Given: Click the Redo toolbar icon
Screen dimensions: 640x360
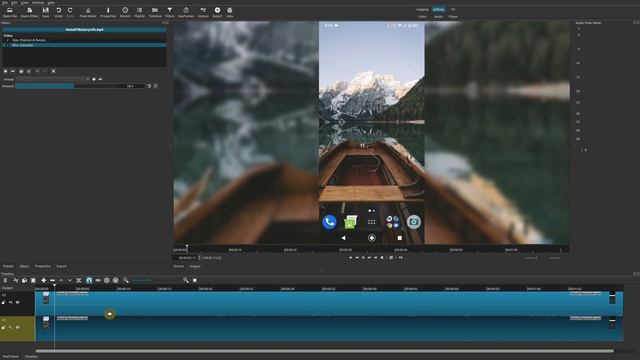Looking at the screenshot, I should (70, 12).
